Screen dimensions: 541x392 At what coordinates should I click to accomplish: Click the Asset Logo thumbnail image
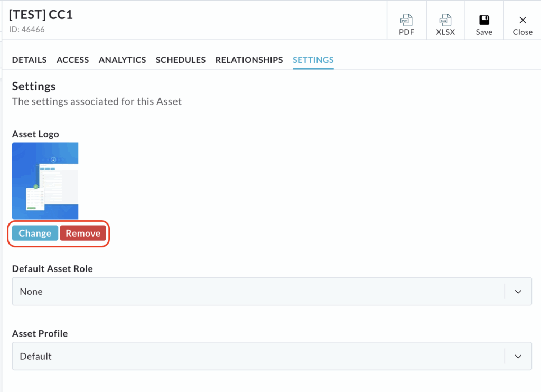pos(45,181)
